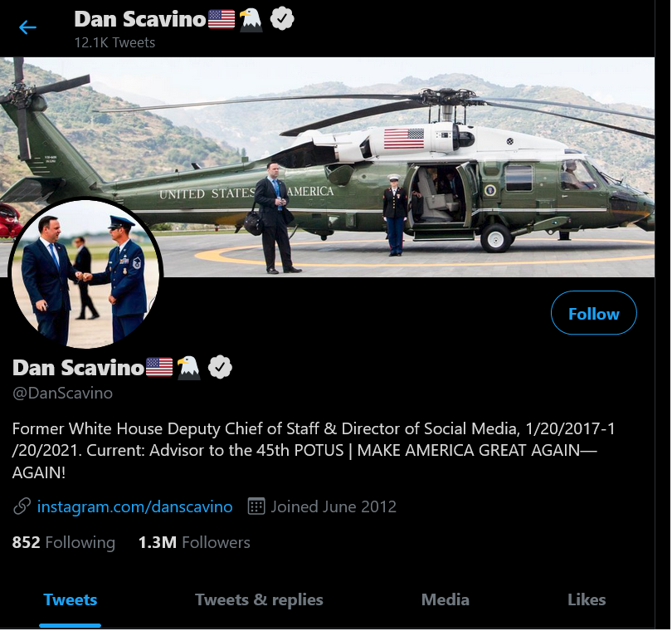Follow Dan Scavino's account
Screen dimensions: 672x631
(x=593, y=313)
